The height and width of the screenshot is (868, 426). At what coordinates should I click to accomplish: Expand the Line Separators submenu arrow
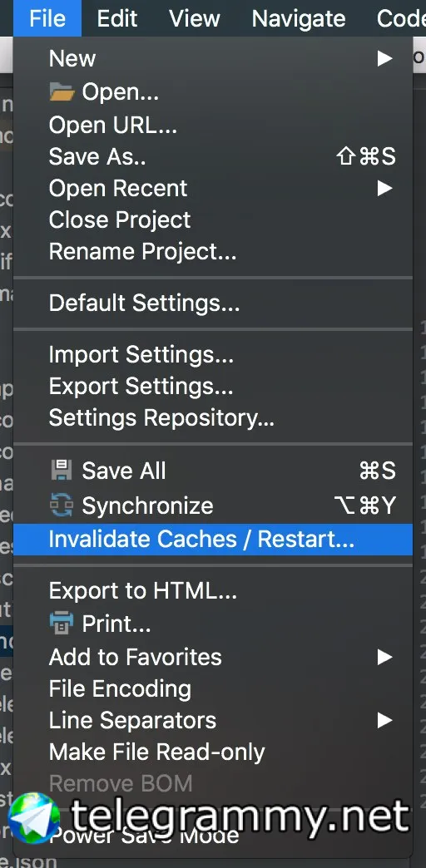pos(384,720)
